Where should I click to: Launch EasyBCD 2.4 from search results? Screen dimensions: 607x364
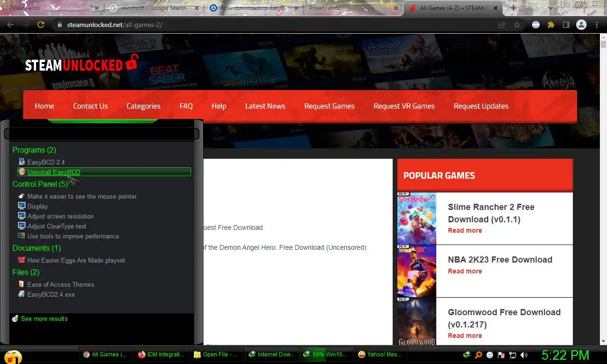pyautogui.click(x=46, y=162)
